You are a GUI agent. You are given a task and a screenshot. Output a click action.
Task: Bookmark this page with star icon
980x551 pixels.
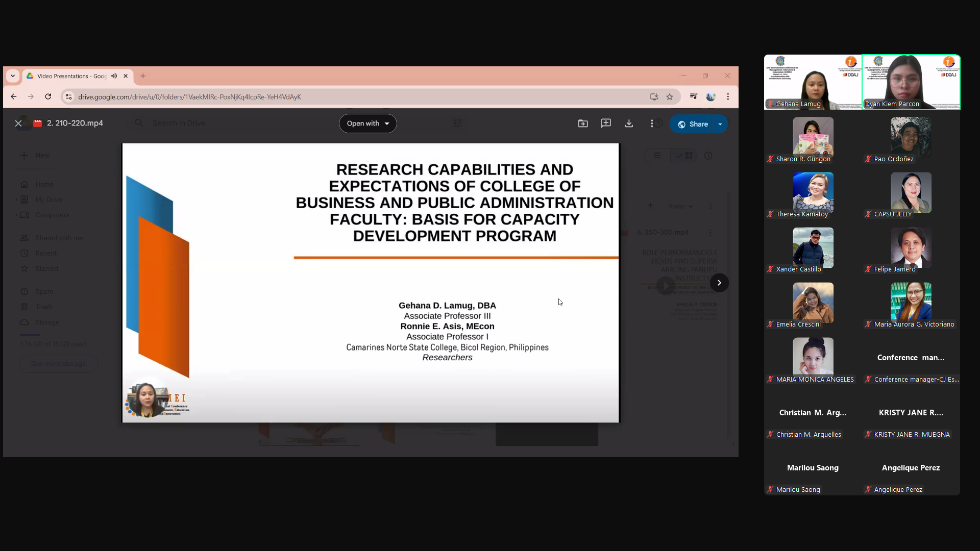(670, 97)
